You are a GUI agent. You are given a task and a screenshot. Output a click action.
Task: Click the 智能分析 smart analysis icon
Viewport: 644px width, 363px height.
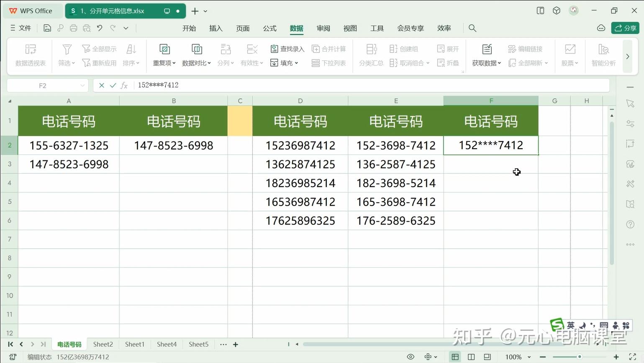[x=603, y=55]
